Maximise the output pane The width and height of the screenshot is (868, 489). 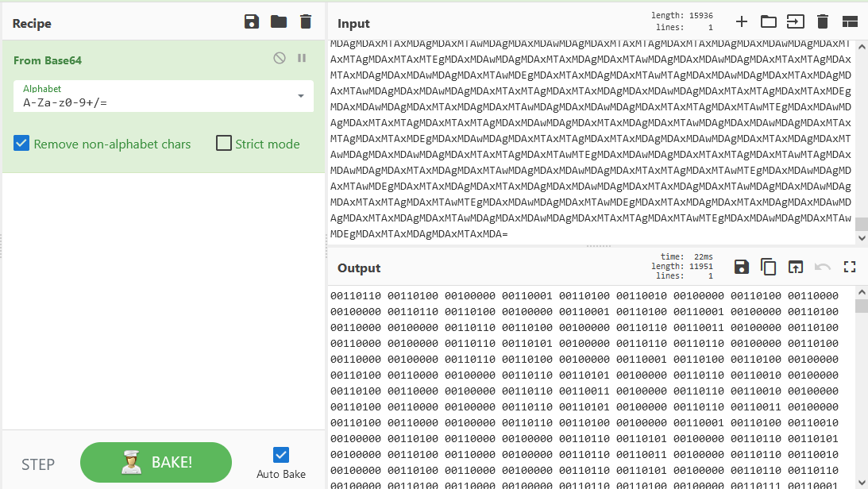[850, 268]
